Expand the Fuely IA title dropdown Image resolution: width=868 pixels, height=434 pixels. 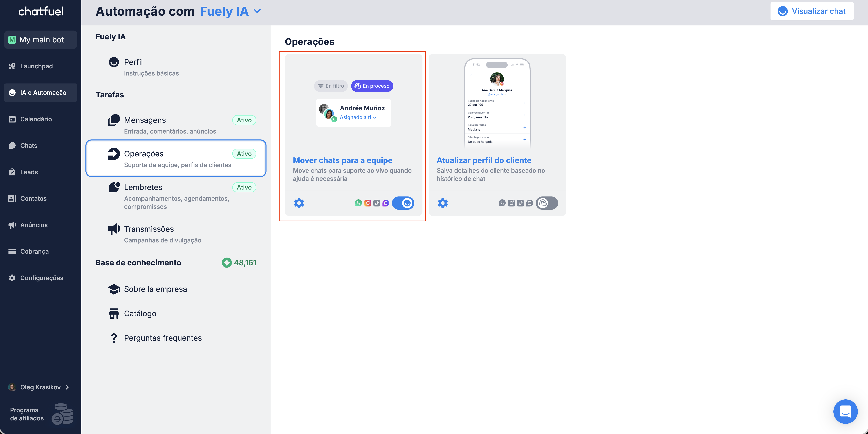257,11
